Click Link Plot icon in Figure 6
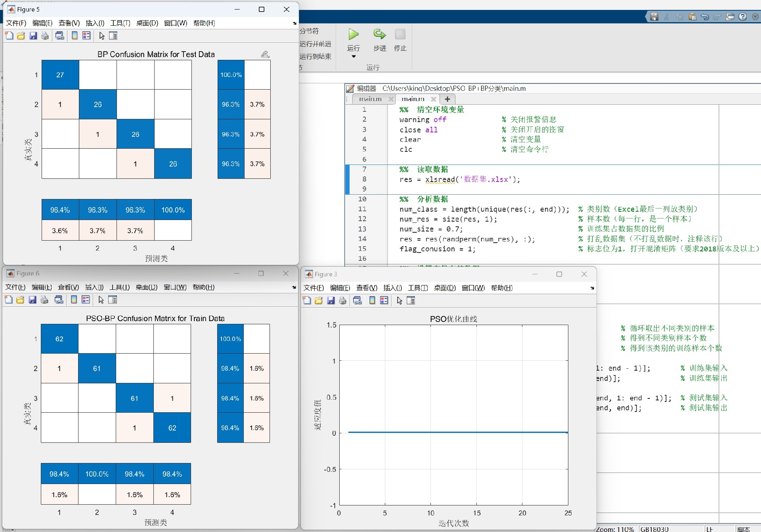Screen dimensions: 761x532 click(59, 300)
